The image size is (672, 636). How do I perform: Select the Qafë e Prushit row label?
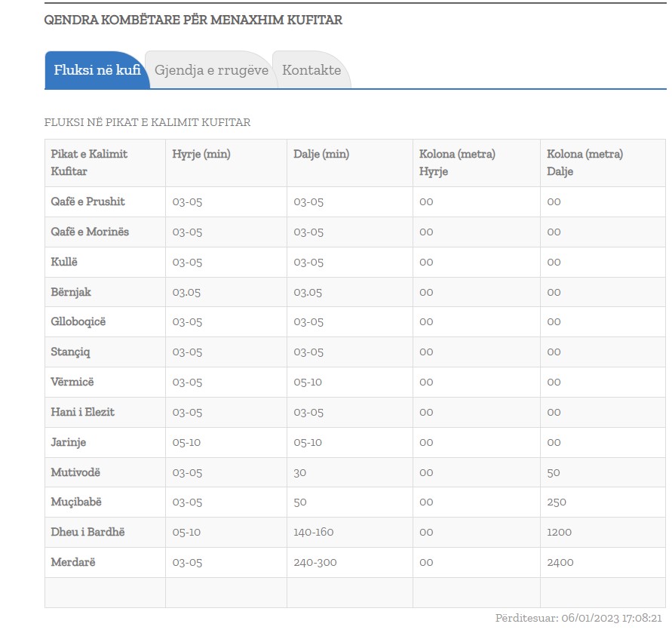[x=88, y=201]
